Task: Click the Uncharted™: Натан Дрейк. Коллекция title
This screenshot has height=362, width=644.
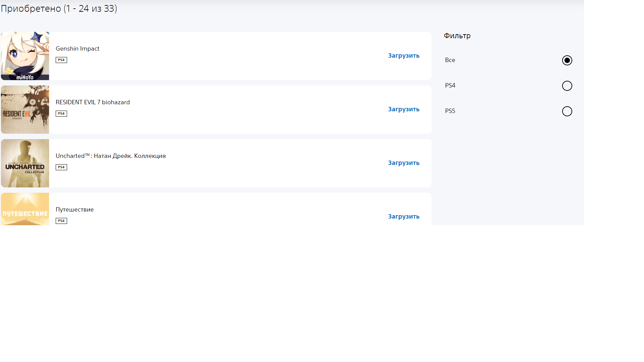Action: 111,156
